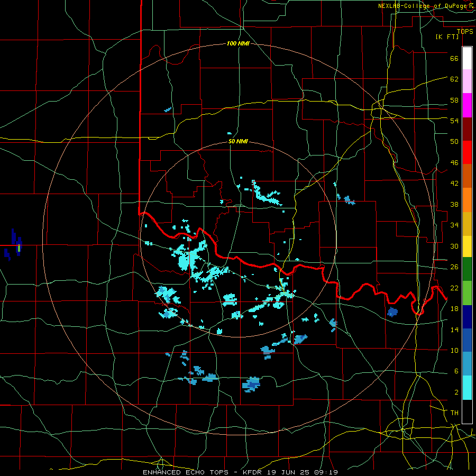
Task: Click the bright red legend swatch
Action: pos(467,152)
